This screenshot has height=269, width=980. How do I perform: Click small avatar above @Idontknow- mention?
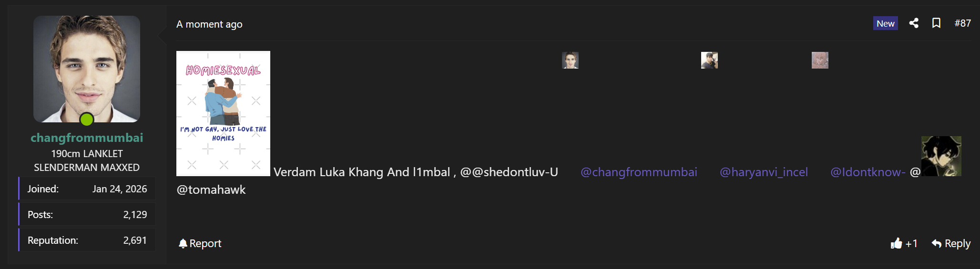tap(820, 60)
